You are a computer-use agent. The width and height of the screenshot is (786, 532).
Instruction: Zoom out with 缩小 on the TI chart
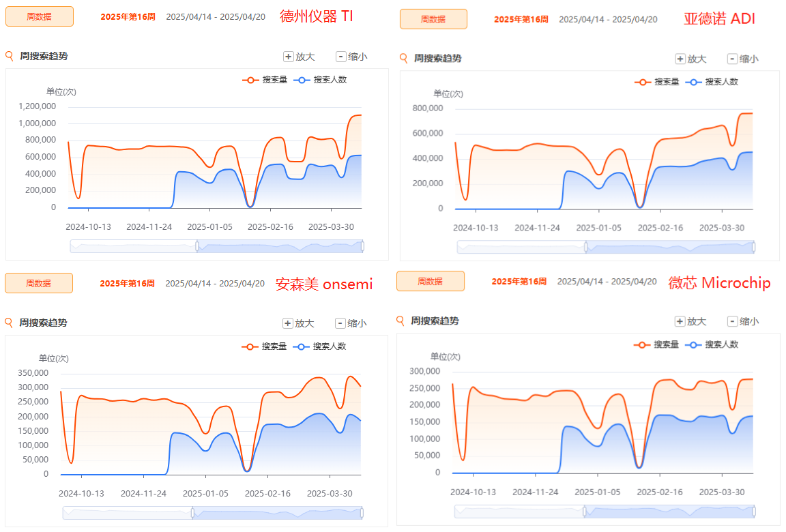click(x=352, y=57)
